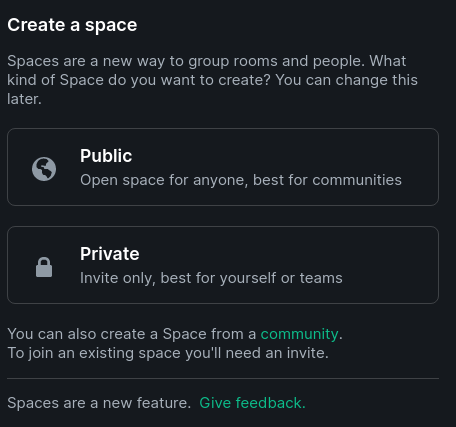Select the bold 'Public' title text
456x427 pixels.
click(106, 156)
